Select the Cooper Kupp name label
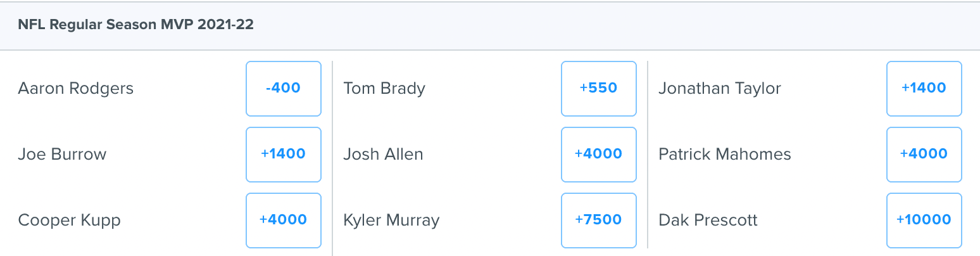Image resolution: width=980 pixels, height=256 pixels. pos(69,221)
